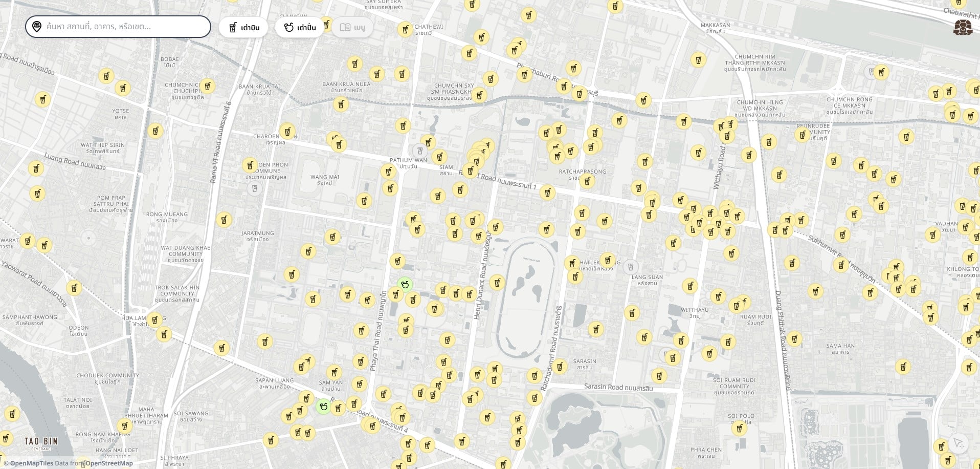This screenshot has height=469, width=980.
Task: Select the green เต่าปั่น marker near Sam Yan
Action: (323, 407)
